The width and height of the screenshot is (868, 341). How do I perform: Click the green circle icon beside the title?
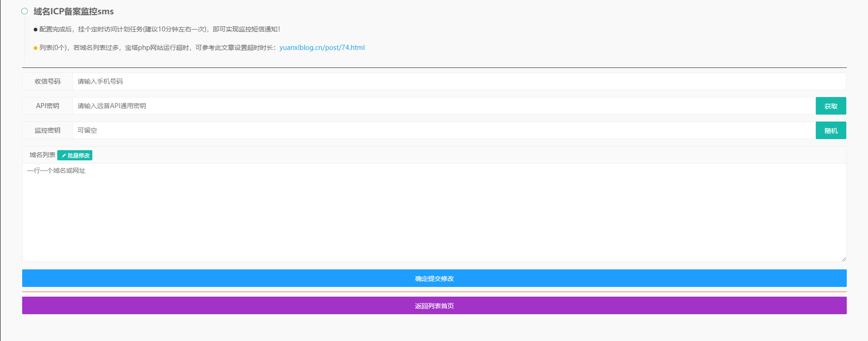click(x=24, y=11)
